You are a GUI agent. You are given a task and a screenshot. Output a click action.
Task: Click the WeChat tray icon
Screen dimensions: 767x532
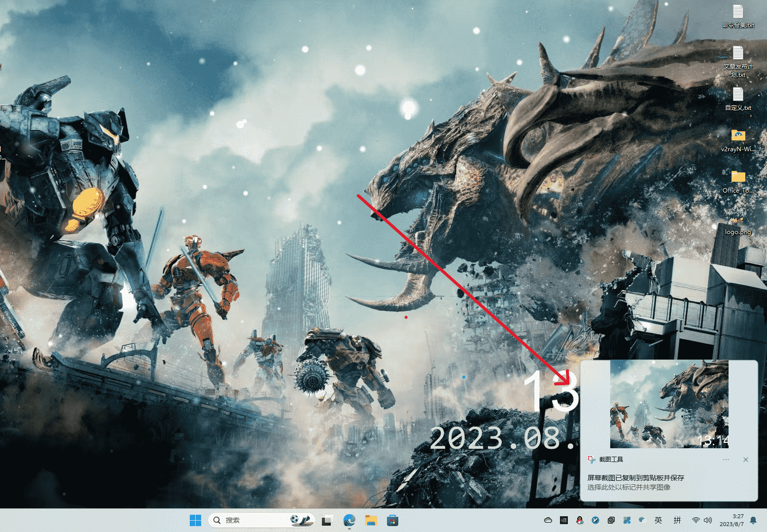click(642, 520)
